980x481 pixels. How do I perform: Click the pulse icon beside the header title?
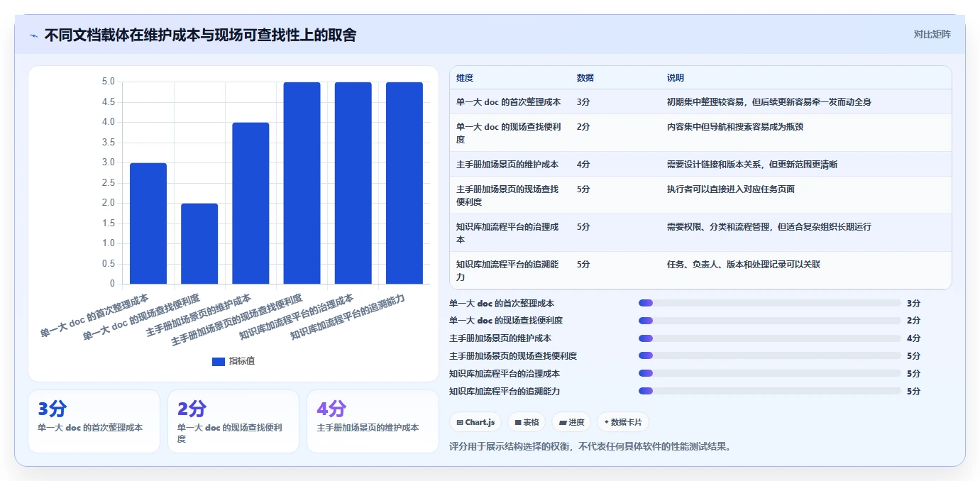point(33,35)
